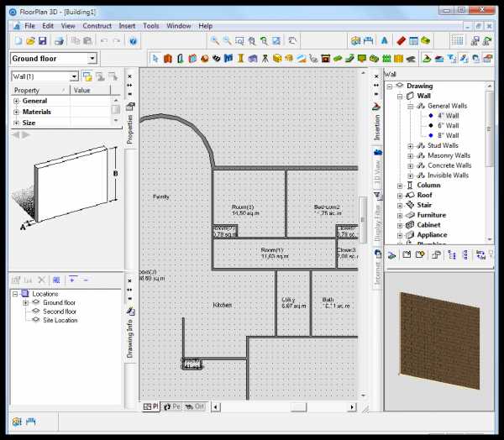Viewport: 504px width, 440px height.
Task: Open a file with the Open folder icon
Action: click(29, 40)
